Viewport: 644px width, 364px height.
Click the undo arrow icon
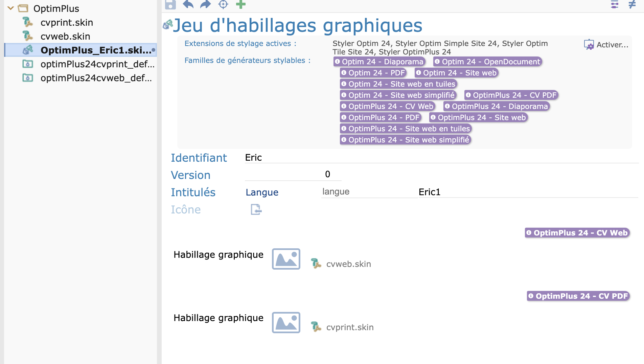click(x=188, y=4)
